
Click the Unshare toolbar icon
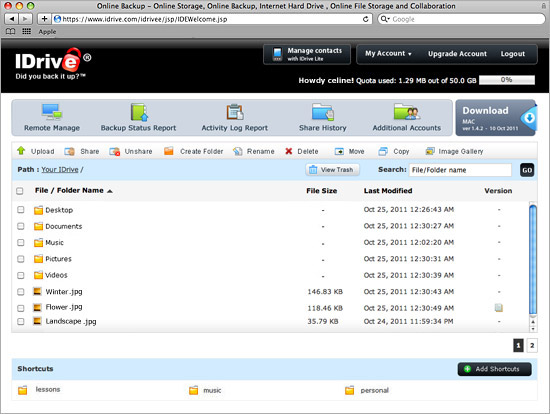(x=114, y=152)
